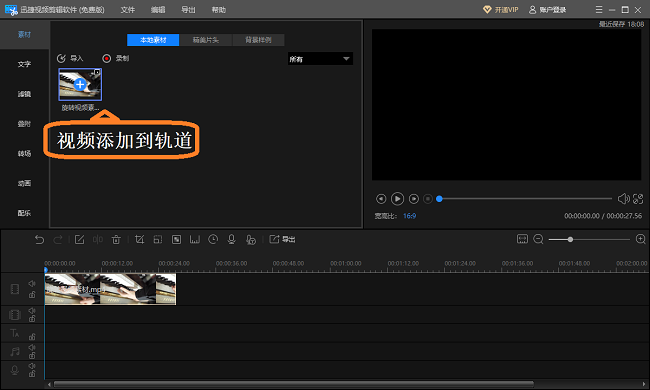Open the 转场 sidebar panel
Viewport: 650px width, 390px height.
tap(24, 153)
